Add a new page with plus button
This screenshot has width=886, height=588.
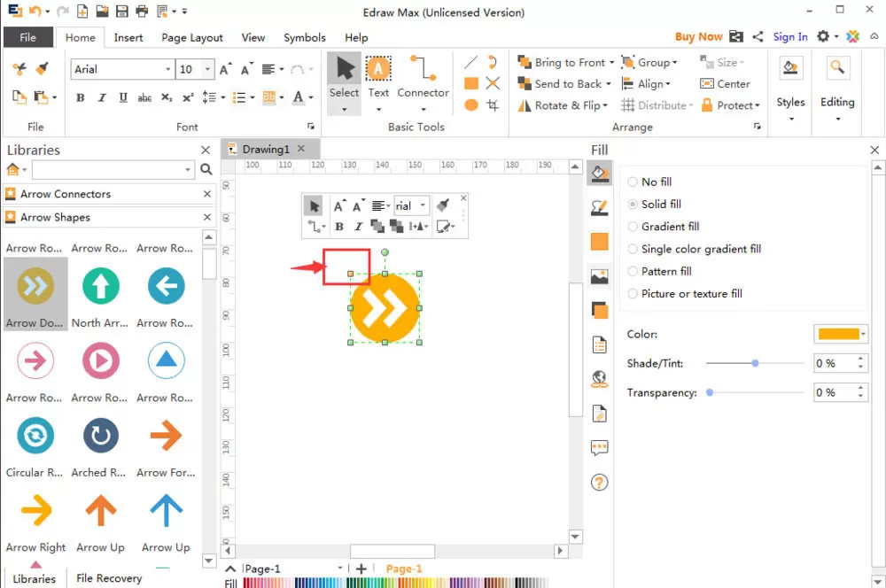(x=361, y=569)
